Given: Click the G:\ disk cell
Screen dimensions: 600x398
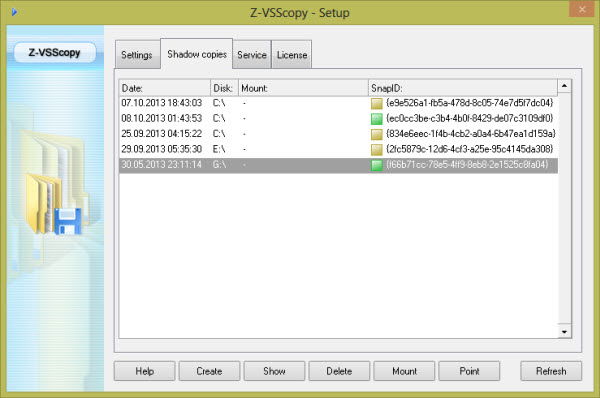Looking at the screenshot, I should point(219,165).
